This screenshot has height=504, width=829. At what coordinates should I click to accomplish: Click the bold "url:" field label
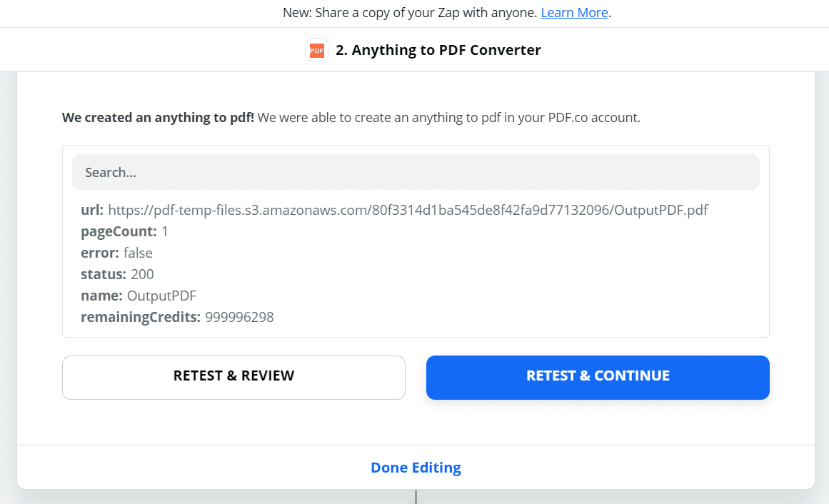92,210
